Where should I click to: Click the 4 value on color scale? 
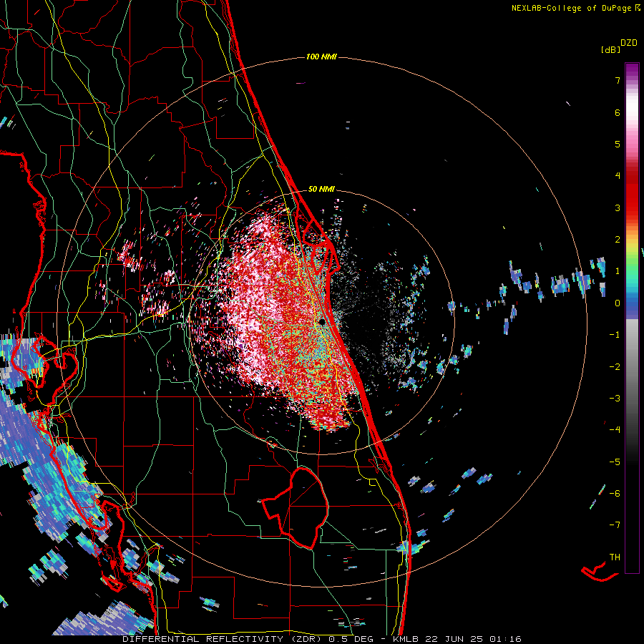(x=618, y=176)
